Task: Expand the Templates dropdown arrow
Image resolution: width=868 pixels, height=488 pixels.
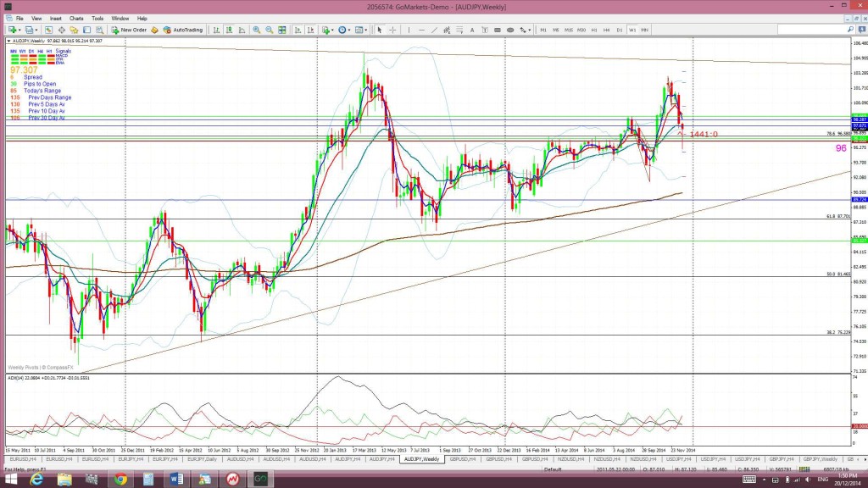Action: 366,30
